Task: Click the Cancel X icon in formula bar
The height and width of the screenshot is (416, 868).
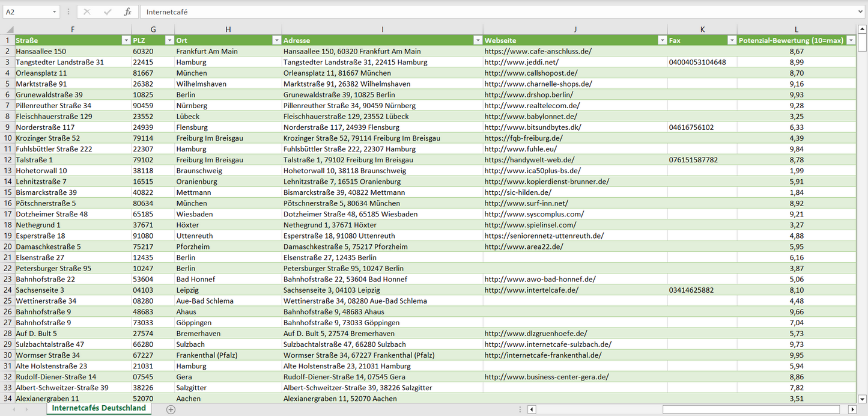Action: pos(87,12)
